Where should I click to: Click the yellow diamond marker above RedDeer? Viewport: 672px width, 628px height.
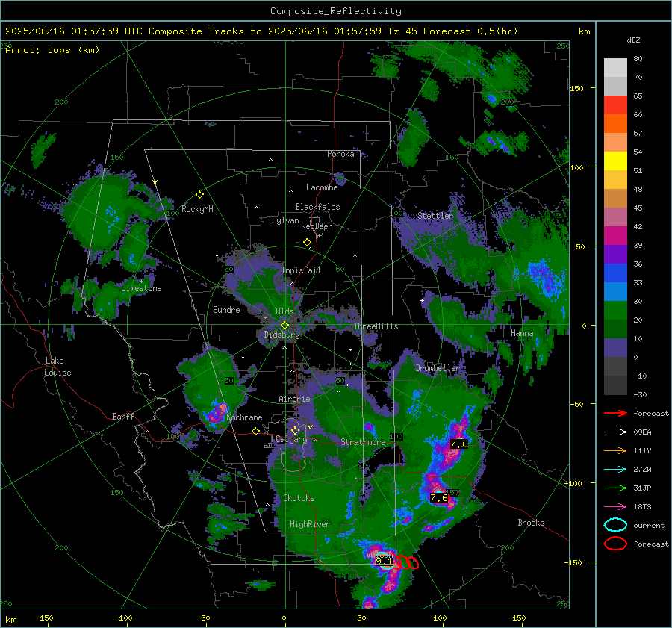tap(307, 243)
